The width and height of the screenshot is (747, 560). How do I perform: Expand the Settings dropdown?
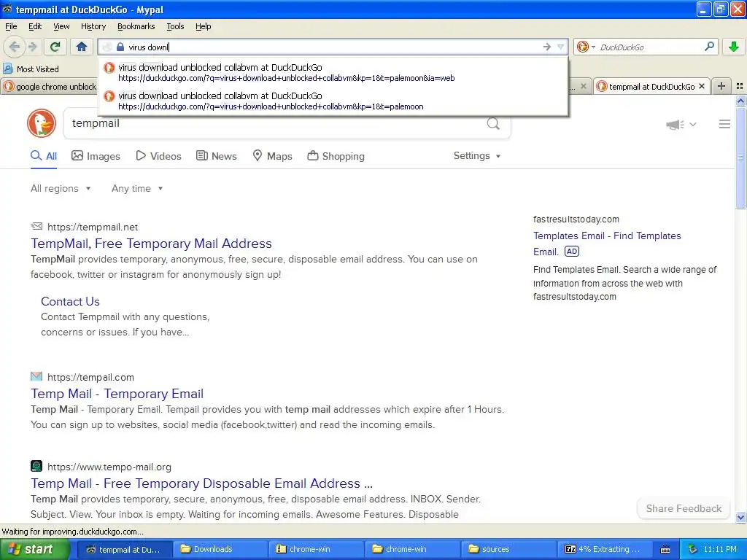477,156
